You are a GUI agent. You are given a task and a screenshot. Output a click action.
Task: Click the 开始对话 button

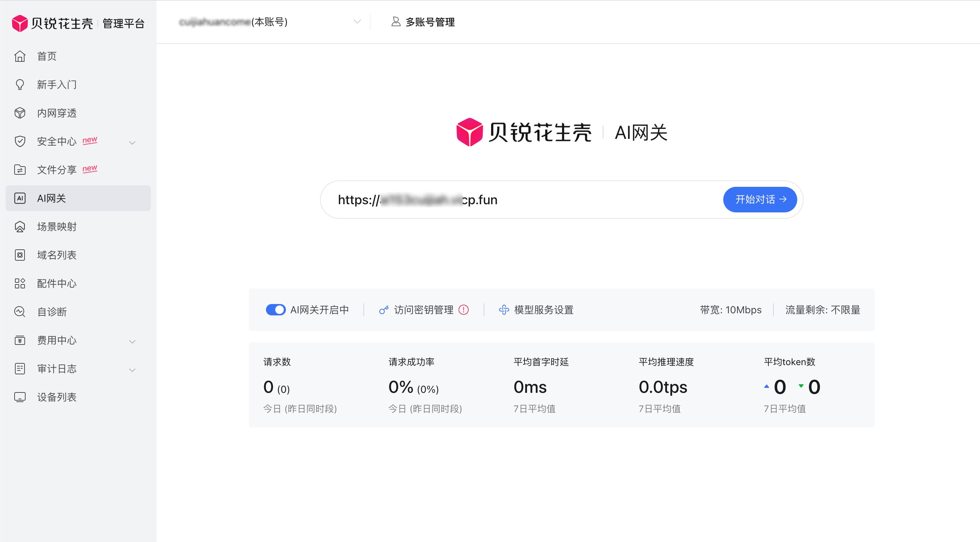760,200
